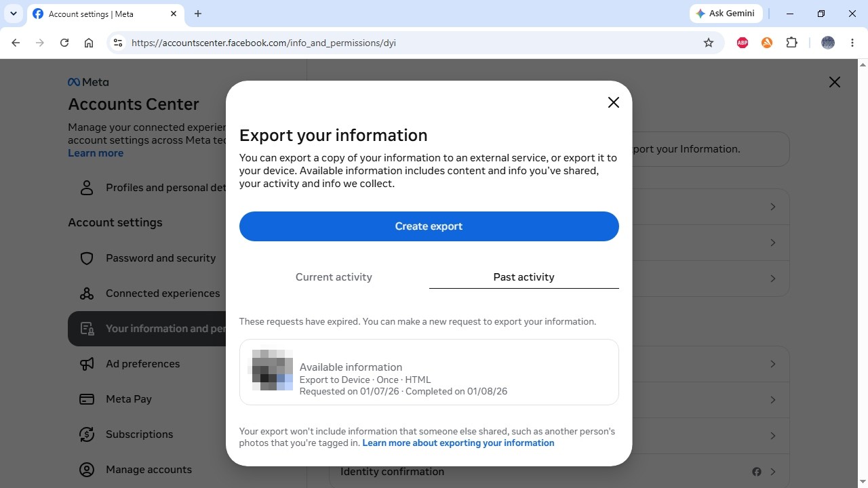Open the Learn more link under Accounts Center
This screenshot has height=488, width=868.
tap(96, 153)
